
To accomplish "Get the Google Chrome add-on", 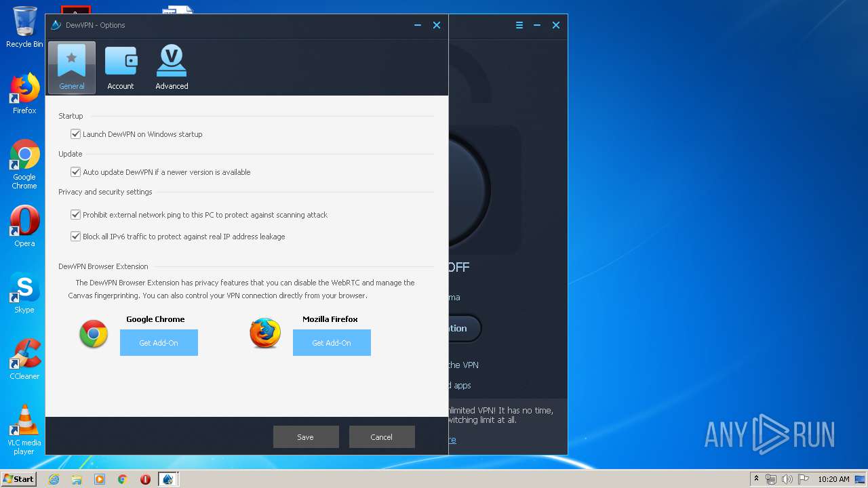I will pos(159,343).
